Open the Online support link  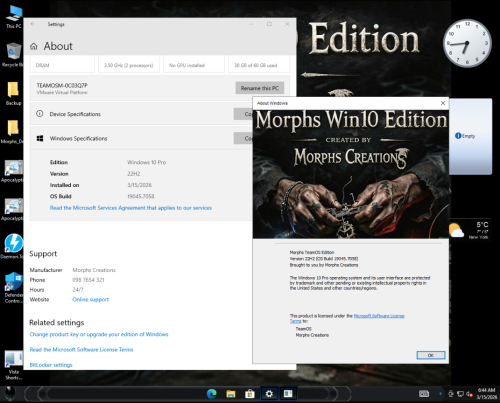tap(90, 299)
